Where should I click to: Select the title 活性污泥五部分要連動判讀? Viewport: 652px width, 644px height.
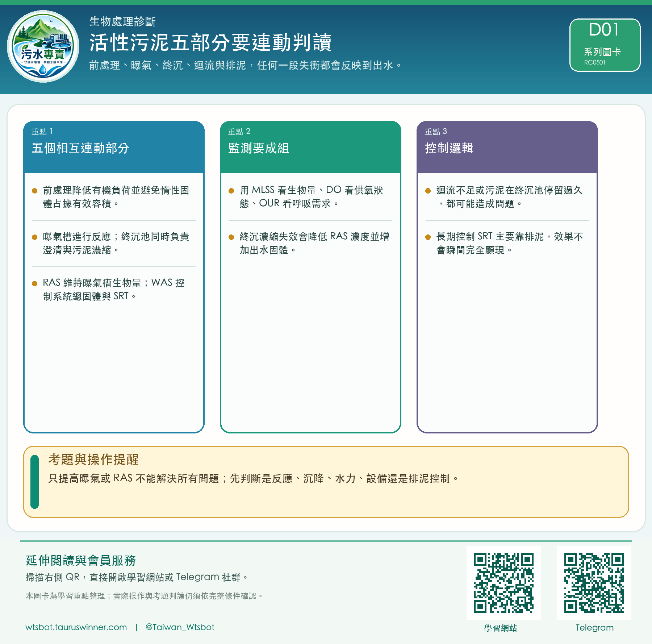point(210,42)
